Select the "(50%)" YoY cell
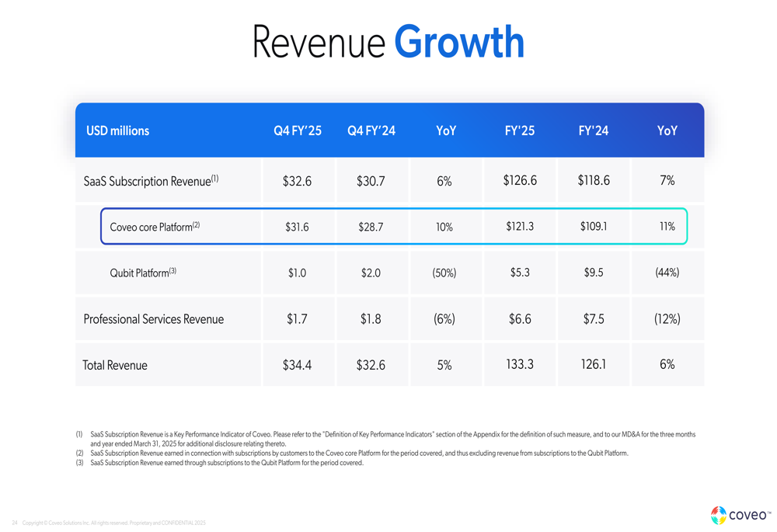The image size is (777, 532). tap(444, 273)
